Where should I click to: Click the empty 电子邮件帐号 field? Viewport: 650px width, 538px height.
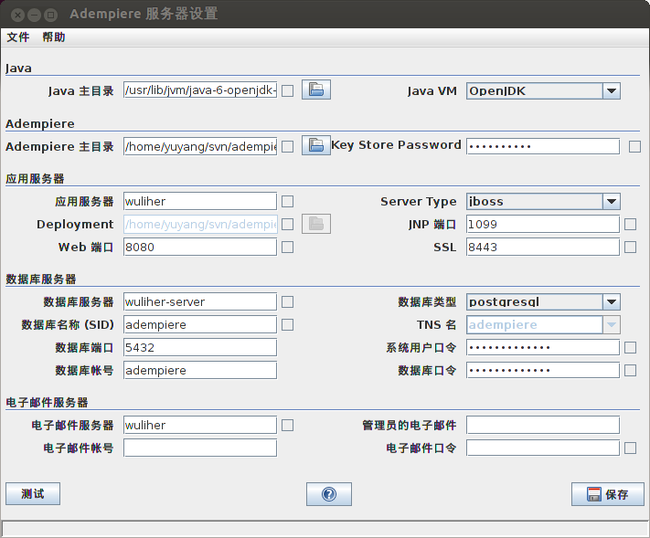pyautogui.click(x=200, y=448)
